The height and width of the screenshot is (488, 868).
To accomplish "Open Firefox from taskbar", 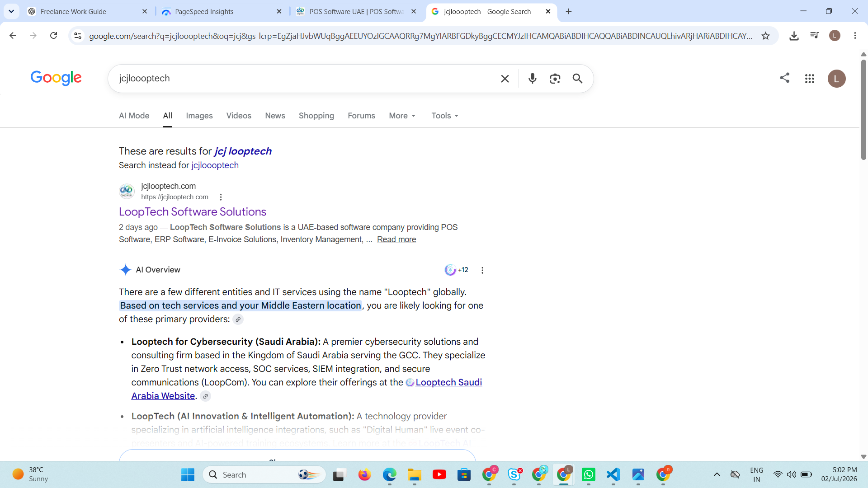I will (365, 475).
